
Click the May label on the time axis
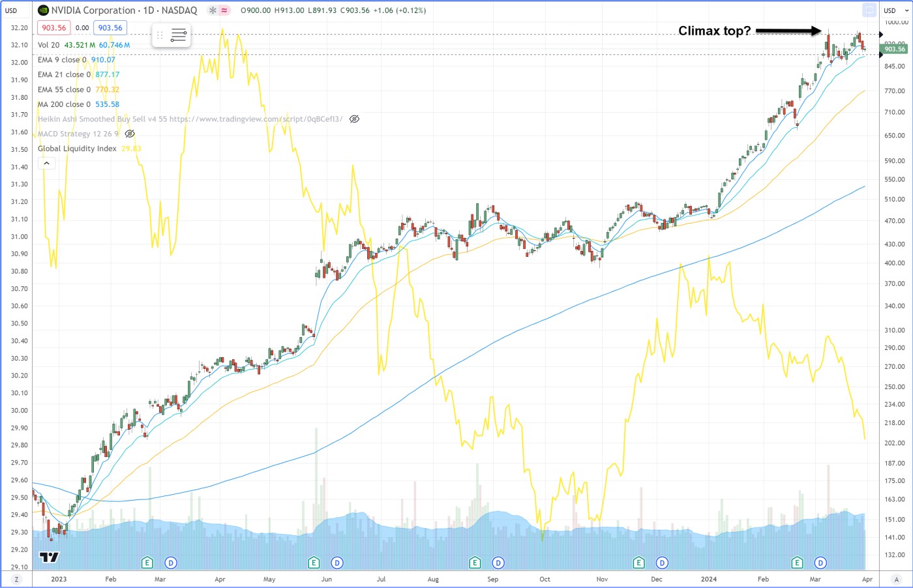pos(269,579)
